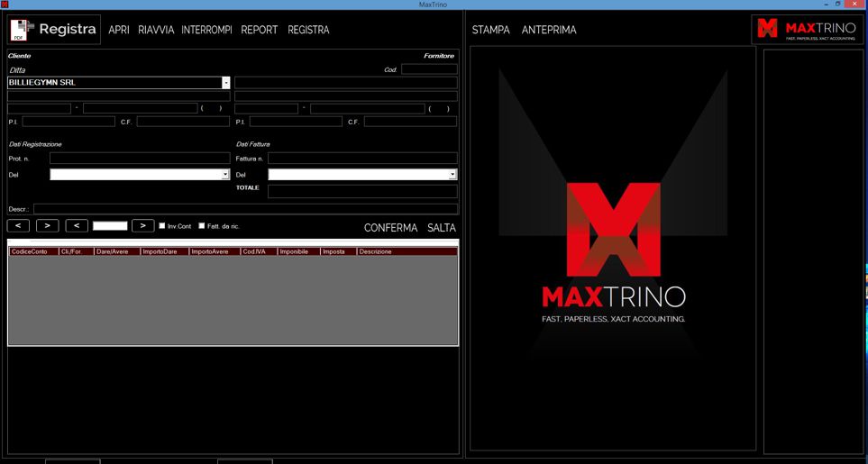Click the Cliente address line below Ditta
Image resolution: width=868 pixels, height=464 pixels.
pyautogui.click(x=119, y=96)
